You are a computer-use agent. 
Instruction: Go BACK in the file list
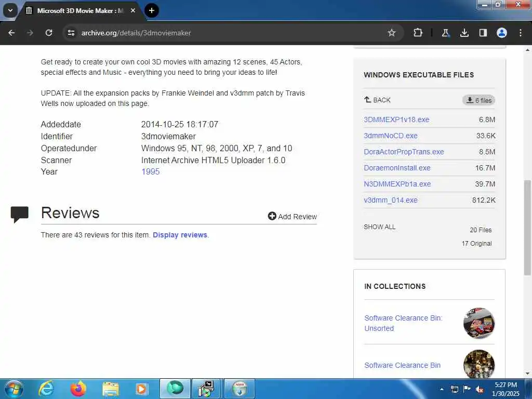[x=377, y=100]
